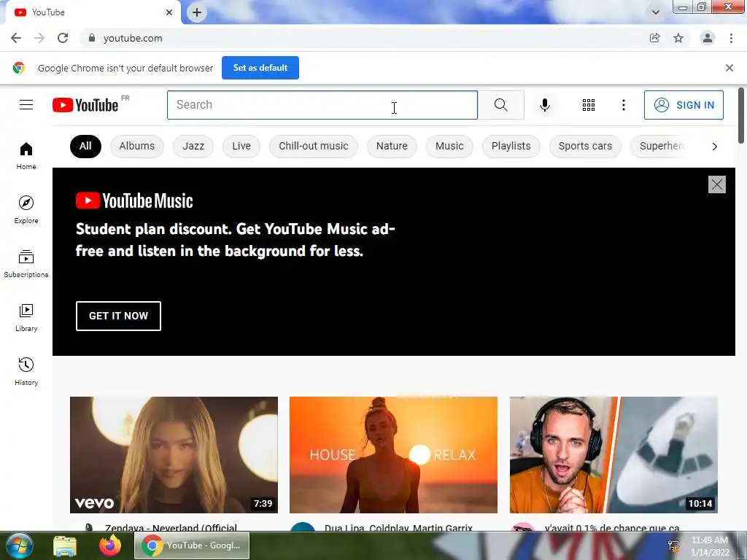Open the YouTube apps grid icon
This screenshot has width=747, height=560.
pos(589,105)
